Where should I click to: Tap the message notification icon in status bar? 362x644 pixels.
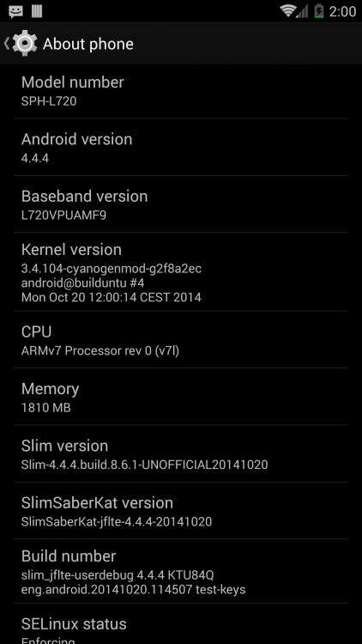point(15,11)
